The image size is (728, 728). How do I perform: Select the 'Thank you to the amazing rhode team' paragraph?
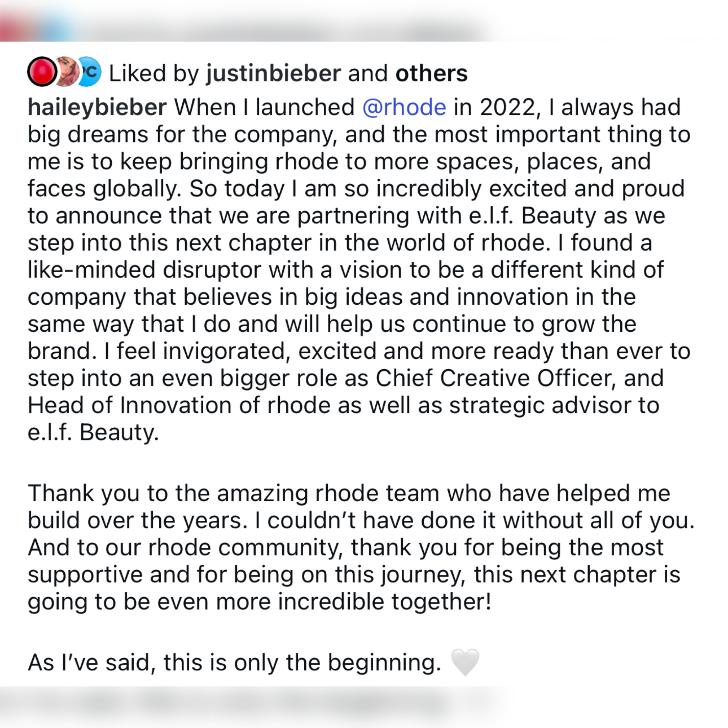click(x=361, y=547)
